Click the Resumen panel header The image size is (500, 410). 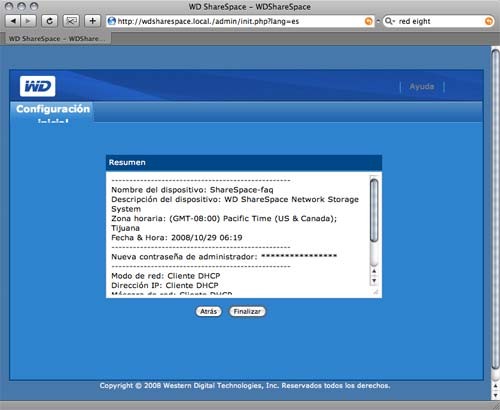244,163
